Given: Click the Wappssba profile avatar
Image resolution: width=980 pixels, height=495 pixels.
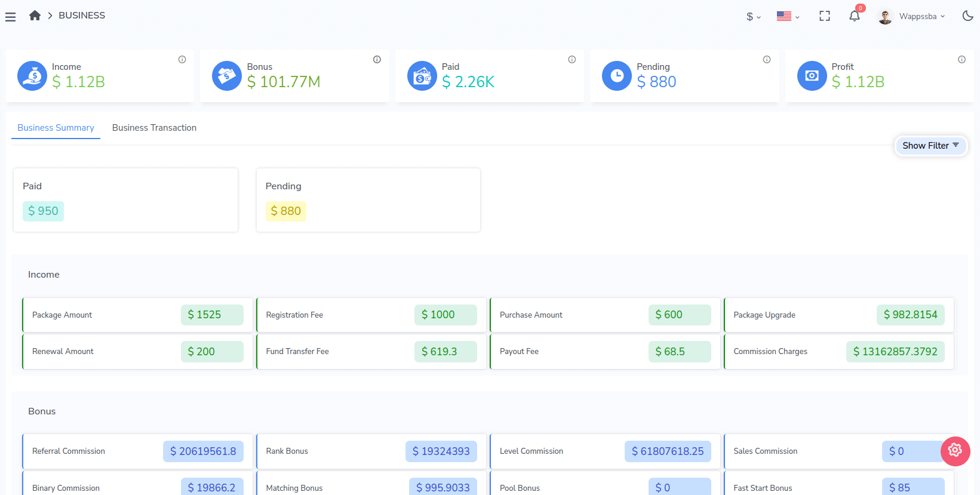Looking at the screenshot, I should [885, 16].
